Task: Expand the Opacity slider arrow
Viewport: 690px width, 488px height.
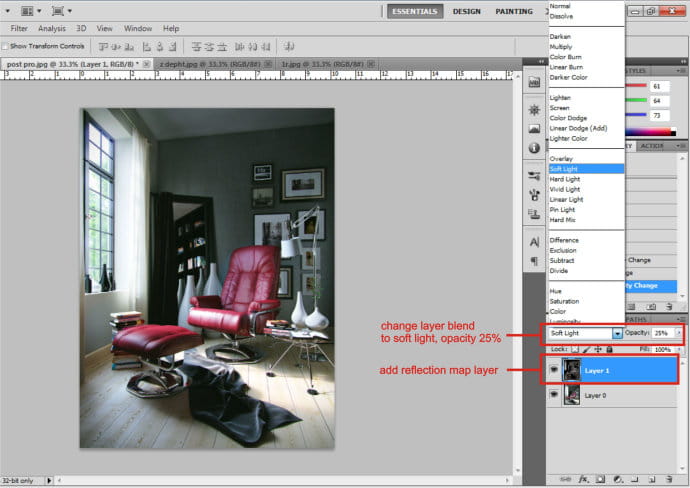Action: point(679,333)
